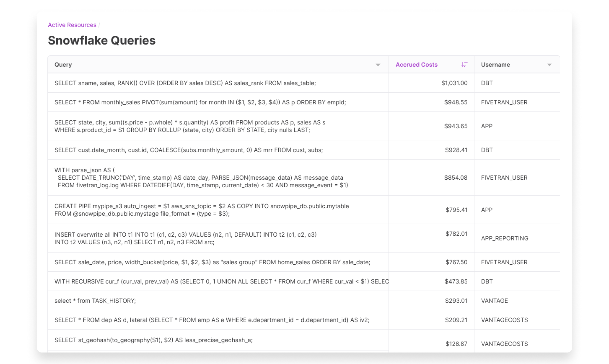Click FIVETRAN_USER in the $948.55 row
Screen dimensions: 609x364
click(x=504, y=102)
